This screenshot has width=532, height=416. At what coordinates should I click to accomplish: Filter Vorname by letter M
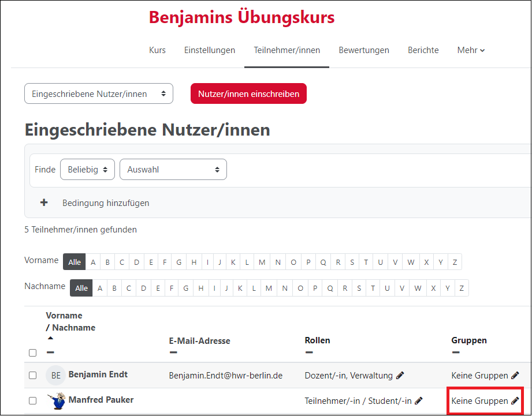pos(262,263)
